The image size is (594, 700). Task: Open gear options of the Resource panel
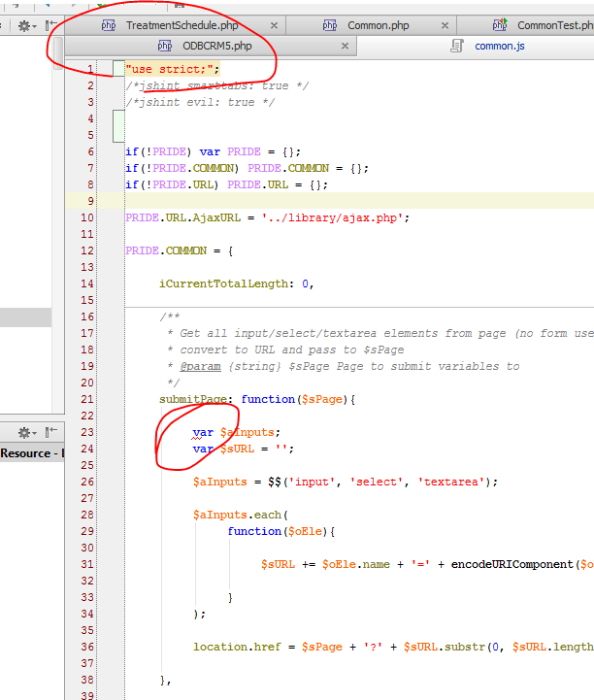26,433
